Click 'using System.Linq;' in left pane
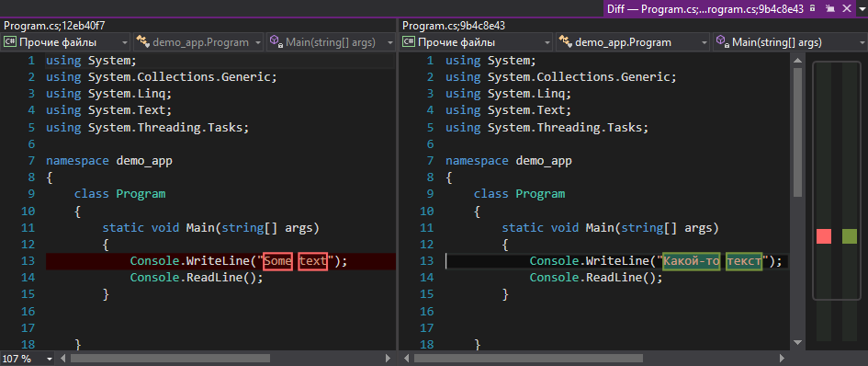 pos(108,94)
